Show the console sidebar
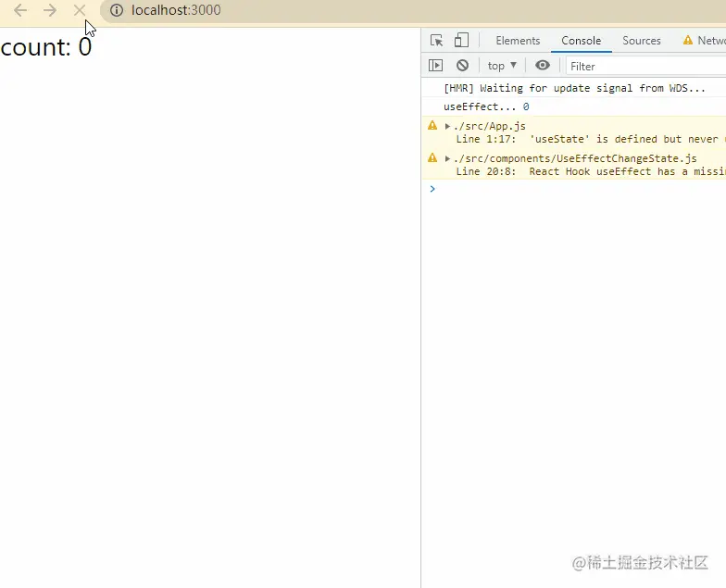The image size is (726, 588). (x=435, y=66)
